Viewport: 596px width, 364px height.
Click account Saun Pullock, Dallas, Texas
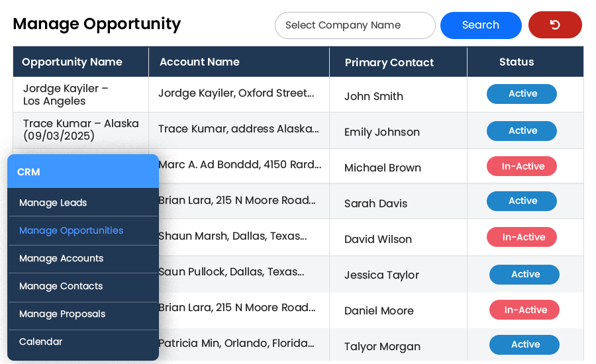coord(232,272)
